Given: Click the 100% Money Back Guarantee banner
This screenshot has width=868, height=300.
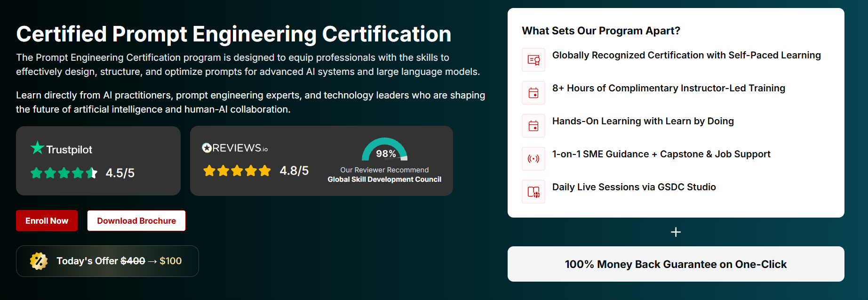Looking at the screenshot, I should (x=676, y=264).
